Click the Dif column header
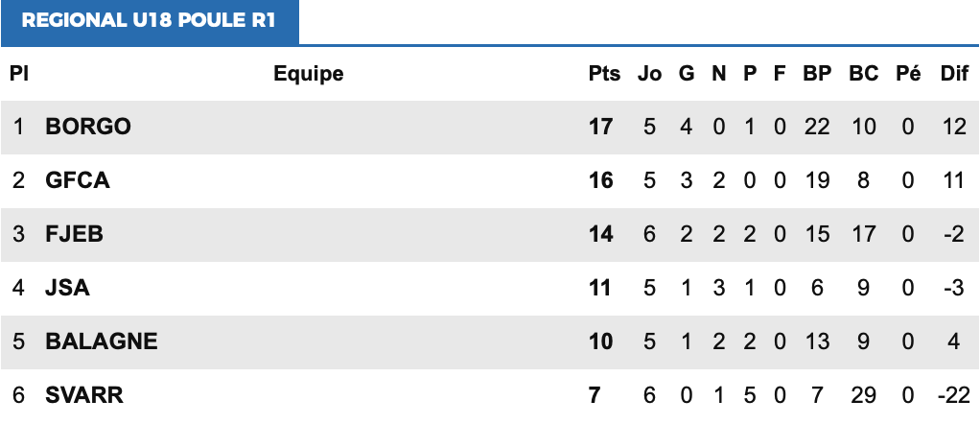 click(x=954, y=74)
